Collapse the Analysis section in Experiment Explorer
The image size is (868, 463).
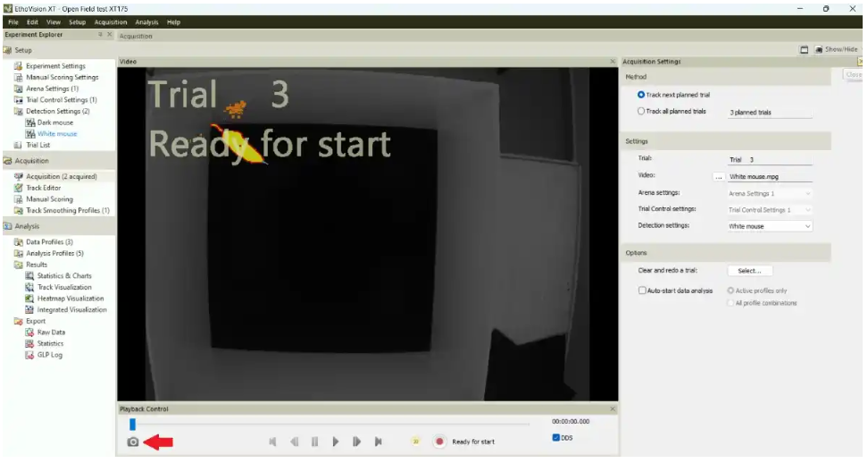click(7, 227)
